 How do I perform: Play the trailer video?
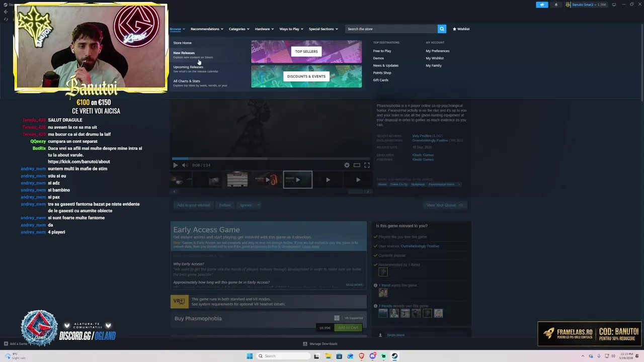coord(175,165)
